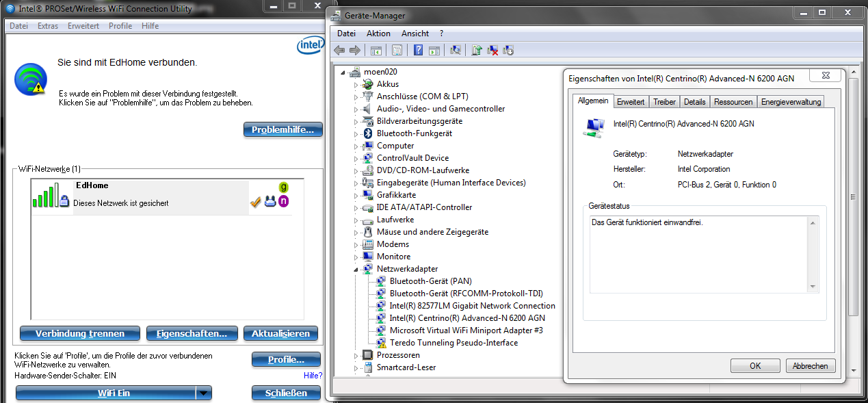Screen dimensions: 868x403
Task: Click the Profile... button
Action: 286,360
